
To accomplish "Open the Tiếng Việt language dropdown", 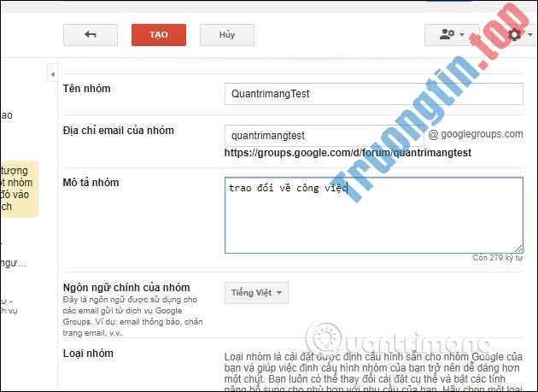I will pos(256,293).
